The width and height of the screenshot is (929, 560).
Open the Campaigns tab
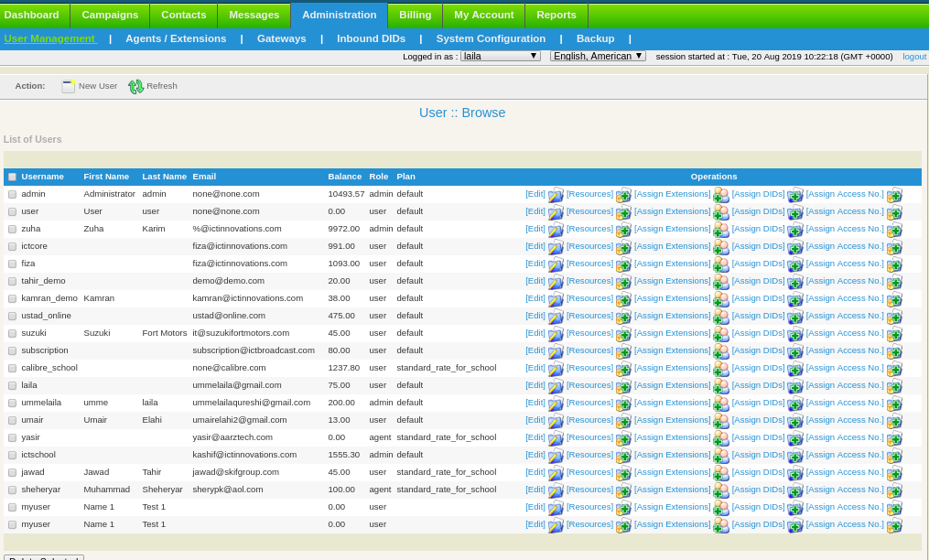110,16
